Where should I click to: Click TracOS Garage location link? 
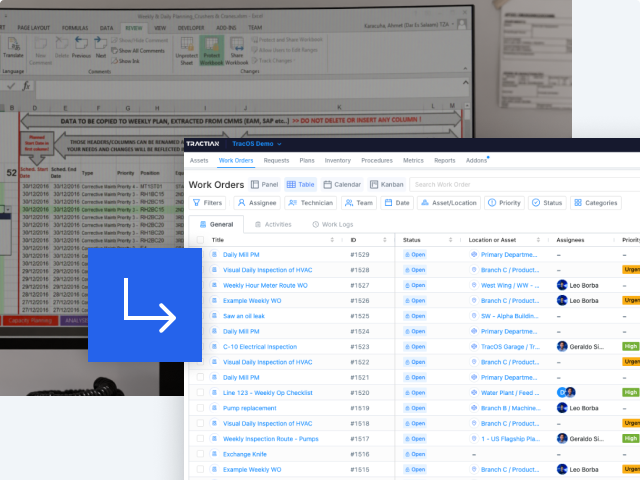510,347
